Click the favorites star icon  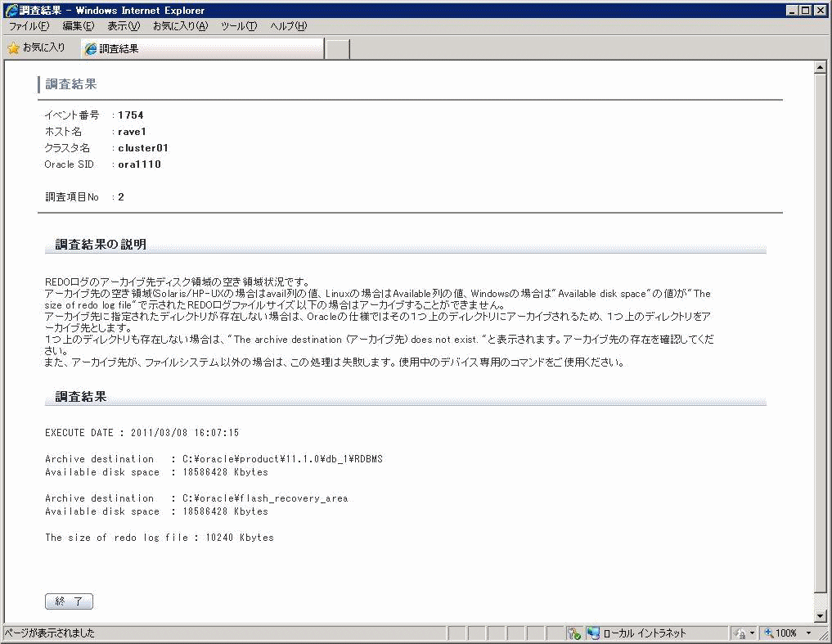click(13, 48)
